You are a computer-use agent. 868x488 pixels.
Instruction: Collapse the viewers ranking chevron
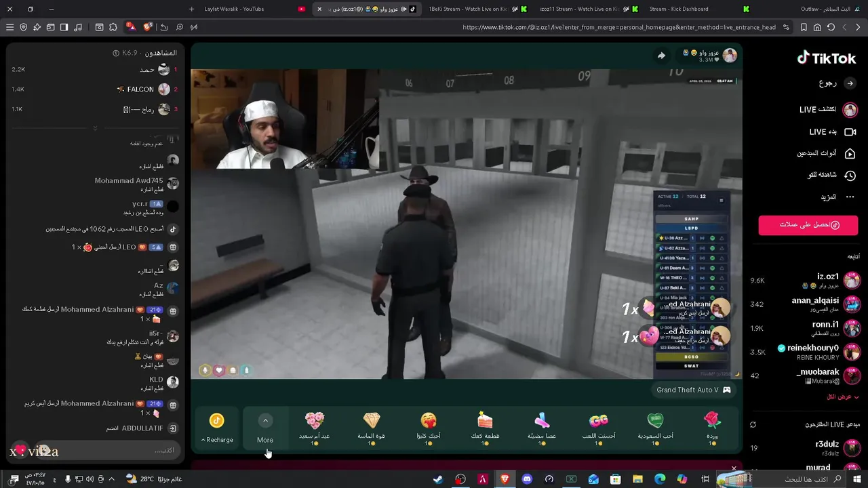95,127
